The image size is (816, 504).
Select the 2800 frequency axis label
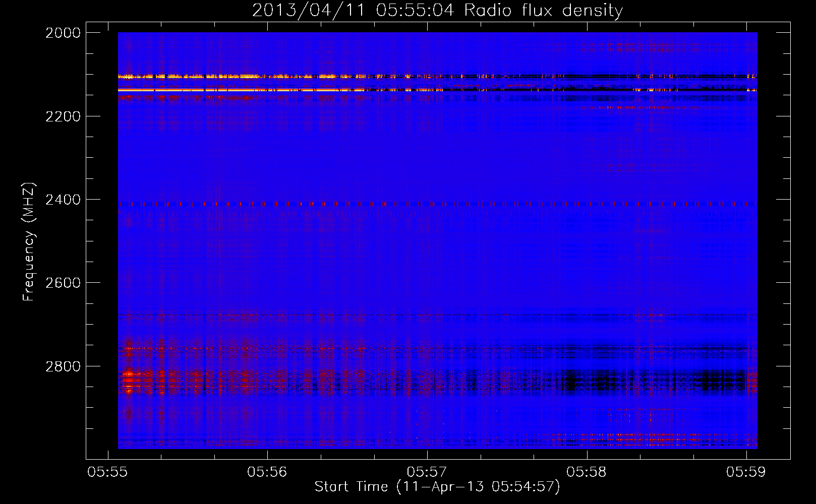(63, 366)
